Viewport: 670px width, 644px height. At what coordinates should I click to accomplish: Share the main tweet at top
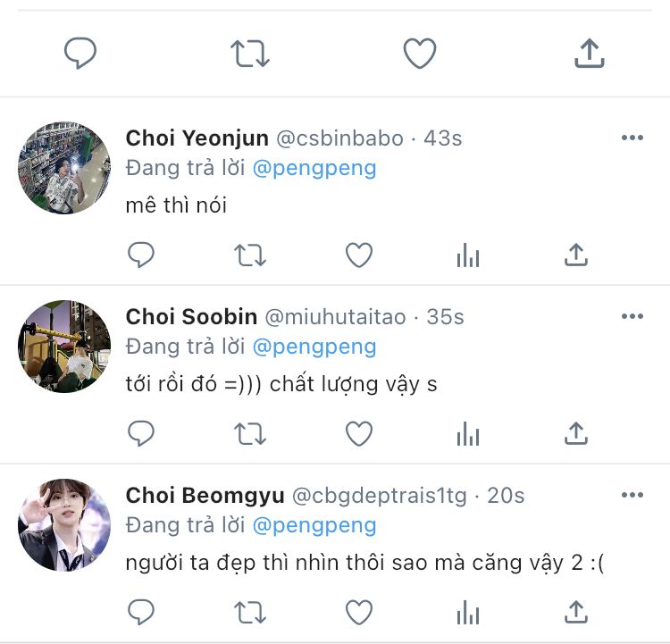589,54
